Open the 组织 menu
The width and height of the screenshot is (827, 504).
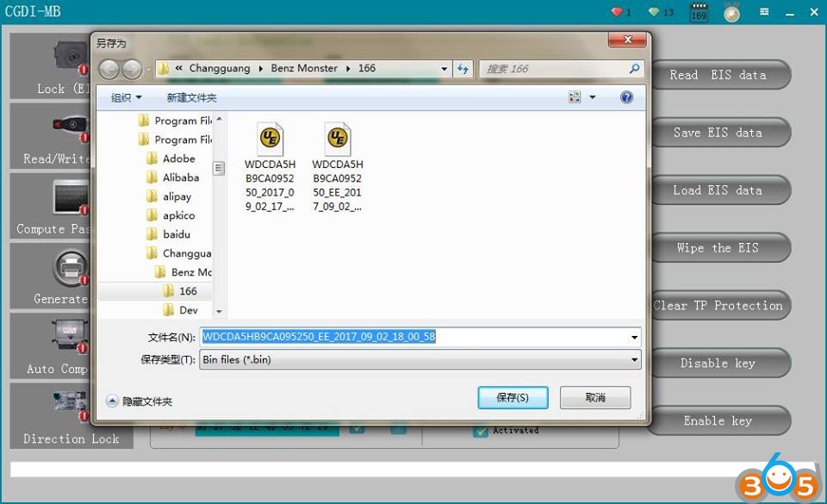(x=126, y=98)
